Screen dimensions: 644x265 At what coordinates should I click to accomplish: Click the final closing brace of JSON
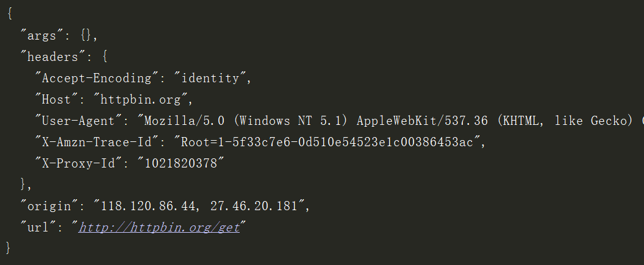(9, 249)
